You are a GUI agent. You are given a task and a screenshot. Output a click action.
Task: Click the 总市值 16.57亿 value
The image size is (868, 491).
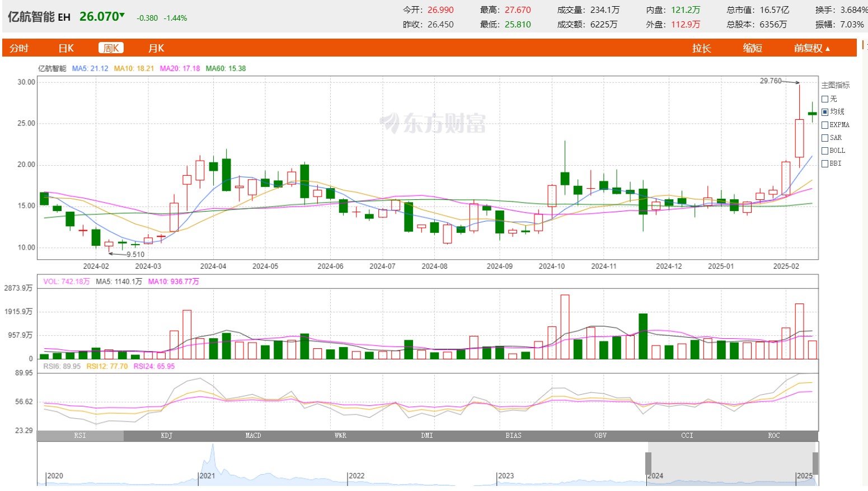click(775, 10)
